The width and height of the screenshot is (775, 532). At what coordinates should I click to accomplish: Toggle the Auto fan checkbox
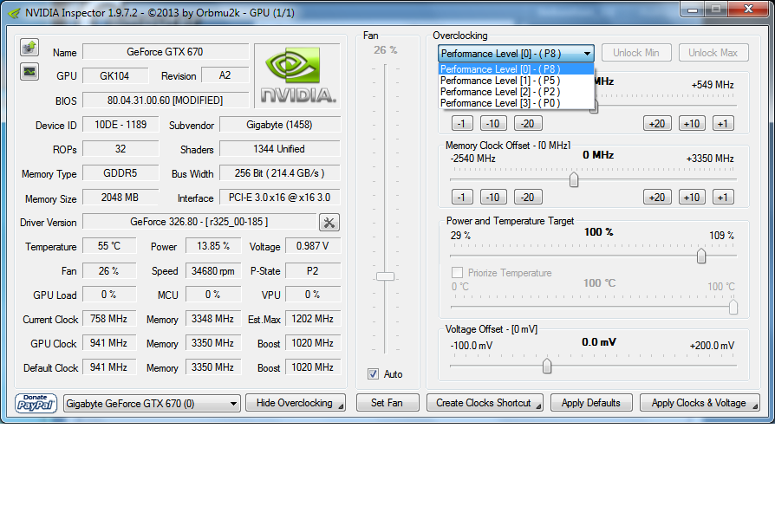point(373,374)
